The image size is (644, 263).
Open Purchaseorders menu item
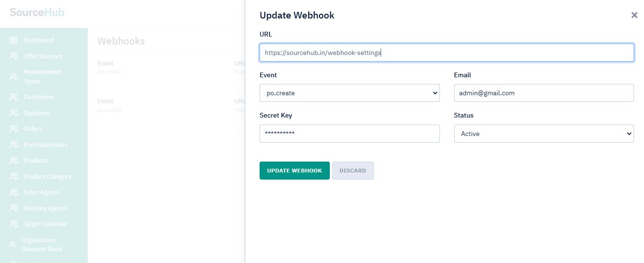point(45,145)
